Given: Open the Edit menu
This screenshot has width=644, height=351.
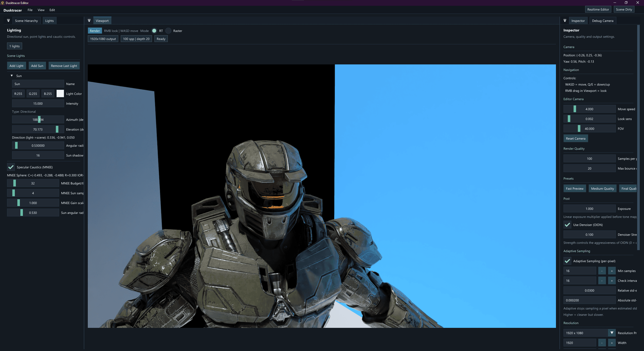Looking at the screenshot, I should [x=52, y=10].
